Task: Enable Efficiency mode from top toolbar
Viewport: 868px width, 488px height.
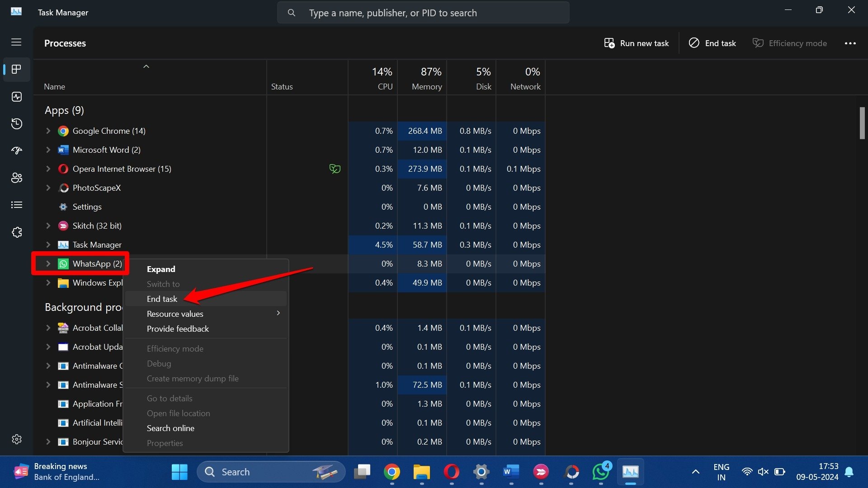Action: coord(789,42)
